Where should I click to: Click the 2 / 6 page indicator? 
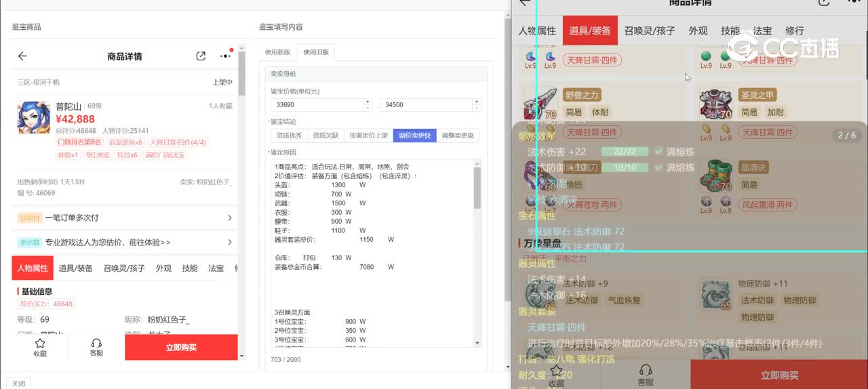pyautogui.click(x=847, y=136)
